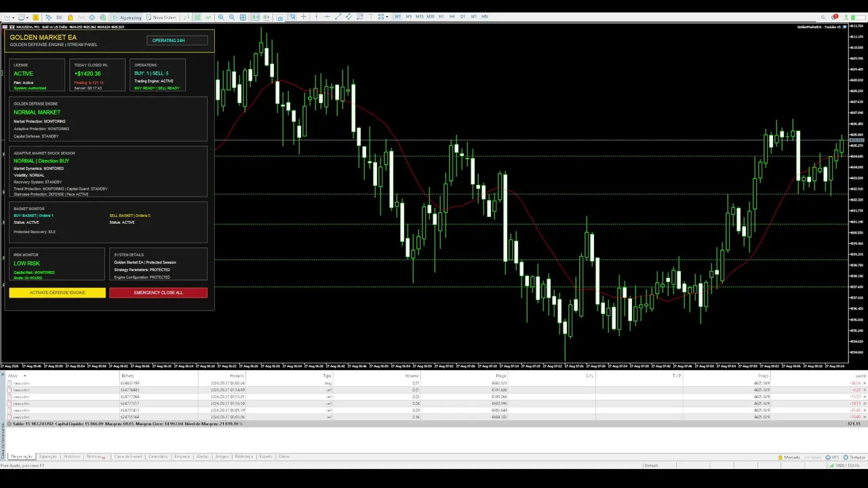This screenshot has width=868, height=488.
Task: Select the MN timeframe
Action: pyautogui.click(x=485, y=16)
